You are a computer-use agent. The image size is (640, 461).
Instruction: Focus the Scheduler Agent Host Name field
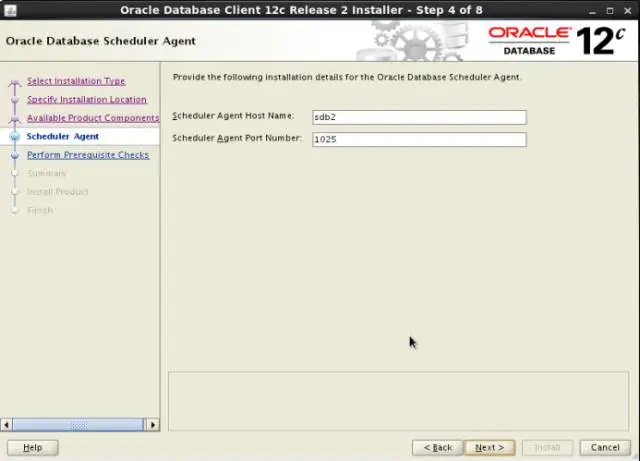click(419, 117)
